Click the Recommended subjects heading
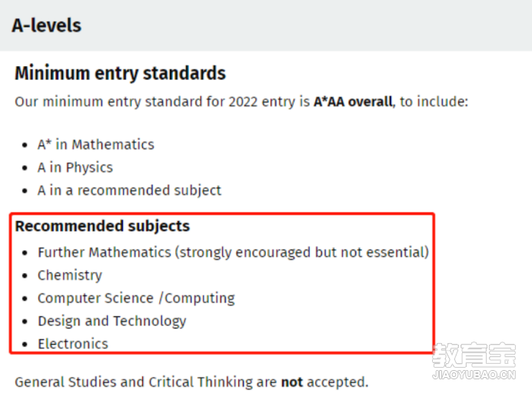The width and height of the screenshot is (532, 397). tap(102, 226)
